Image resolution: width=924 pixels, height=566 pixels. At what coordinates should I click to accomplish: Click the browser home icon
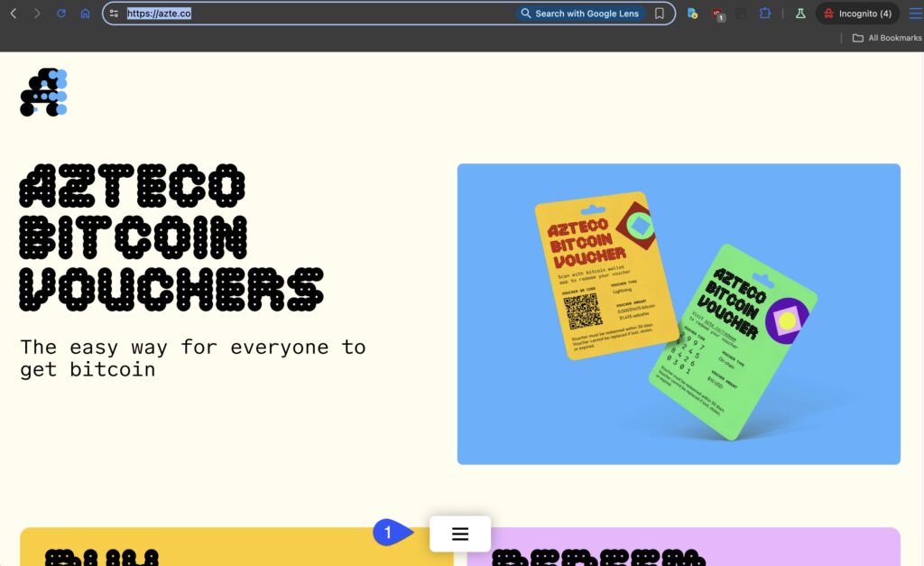click(85, 14)
